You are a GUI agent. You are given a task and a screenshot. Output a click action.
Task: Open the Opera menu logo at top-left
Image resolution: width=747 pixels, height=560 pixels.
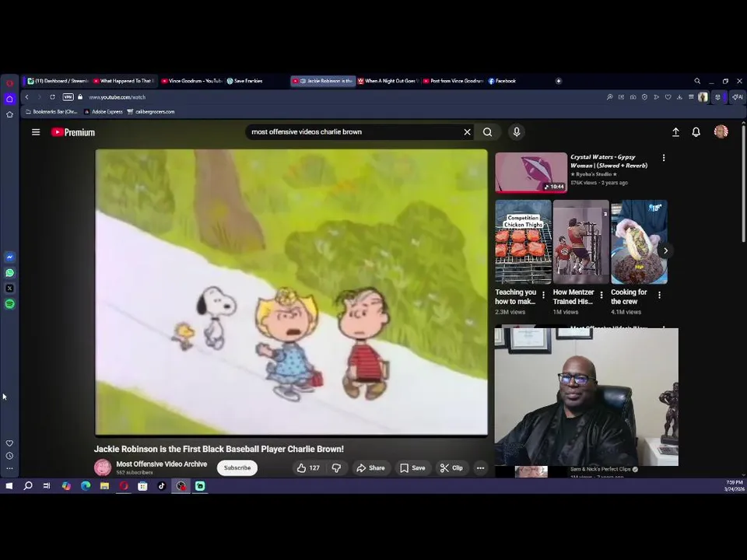click(x=9, y=83)
